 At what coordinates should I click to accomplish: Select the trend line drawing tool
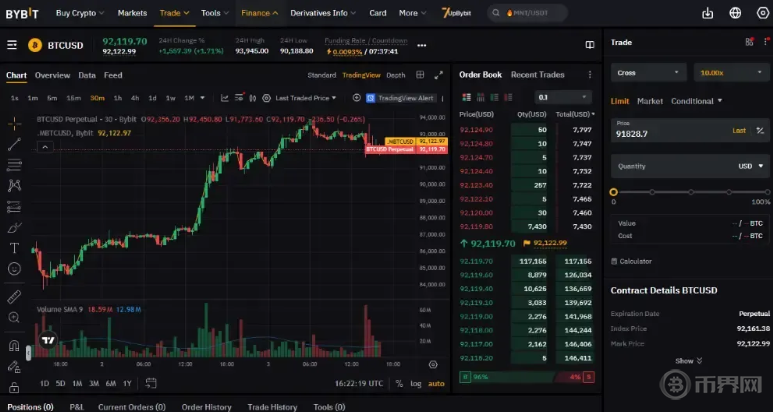point(14,144)
